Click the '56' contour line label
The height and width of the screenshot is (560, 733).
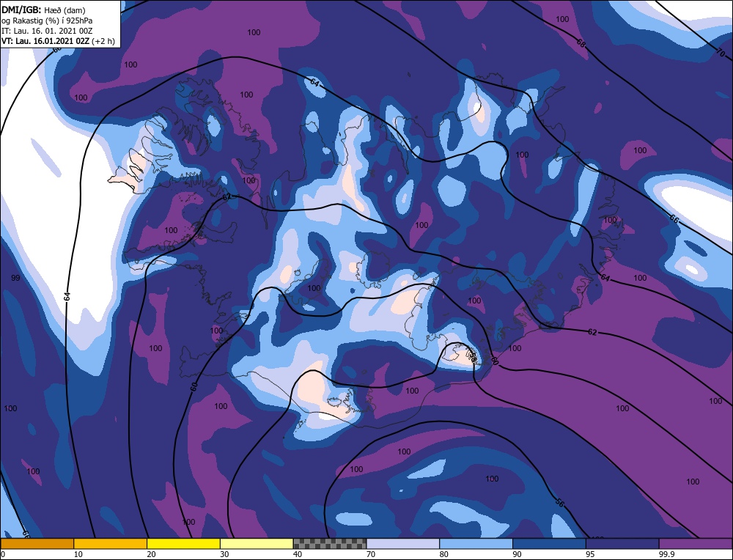coord(559,503)
